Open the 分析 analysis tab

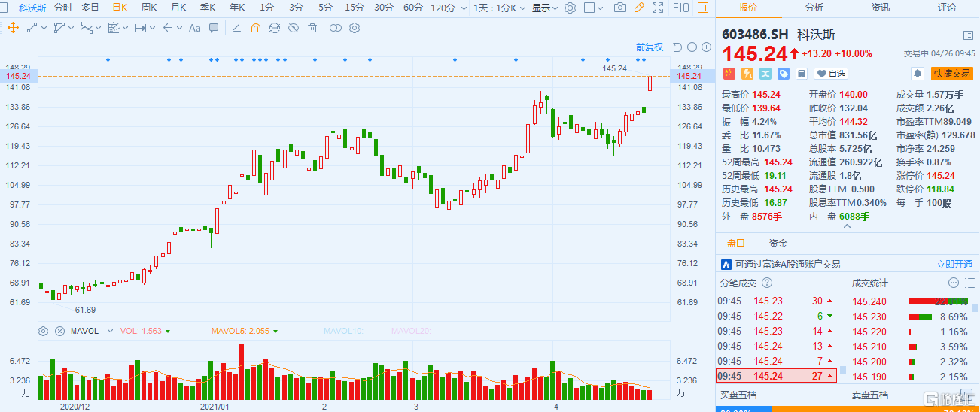tap(814, 8)
